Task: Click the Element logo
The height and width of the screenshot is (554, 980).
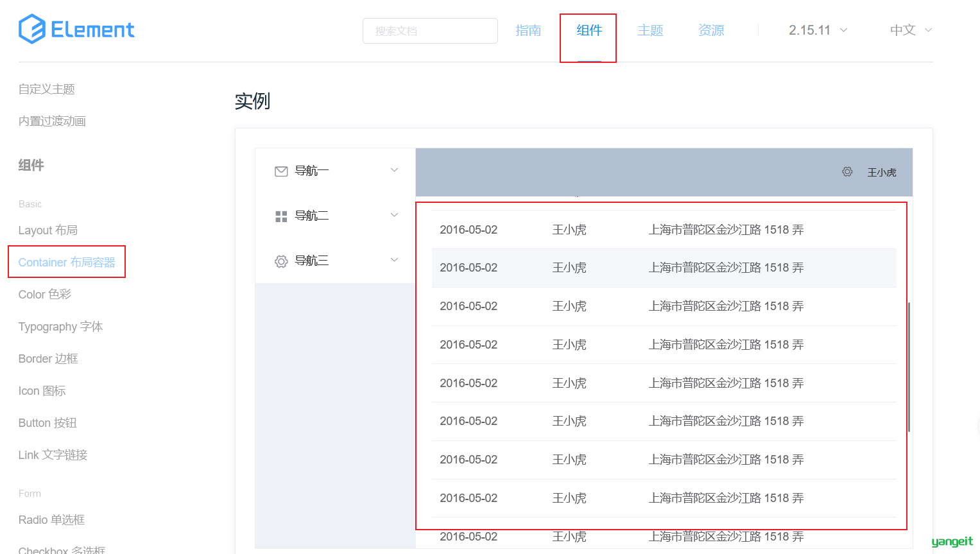Action: click(x=76, y=30)
